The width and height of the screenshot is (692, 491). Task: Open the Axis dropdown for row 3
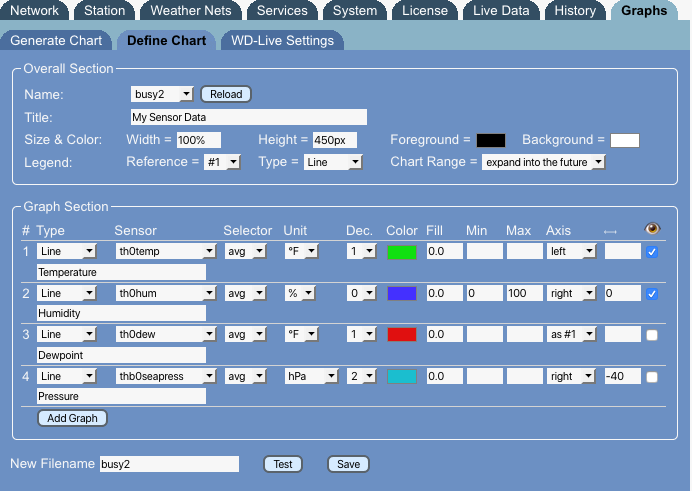point(572,334)
